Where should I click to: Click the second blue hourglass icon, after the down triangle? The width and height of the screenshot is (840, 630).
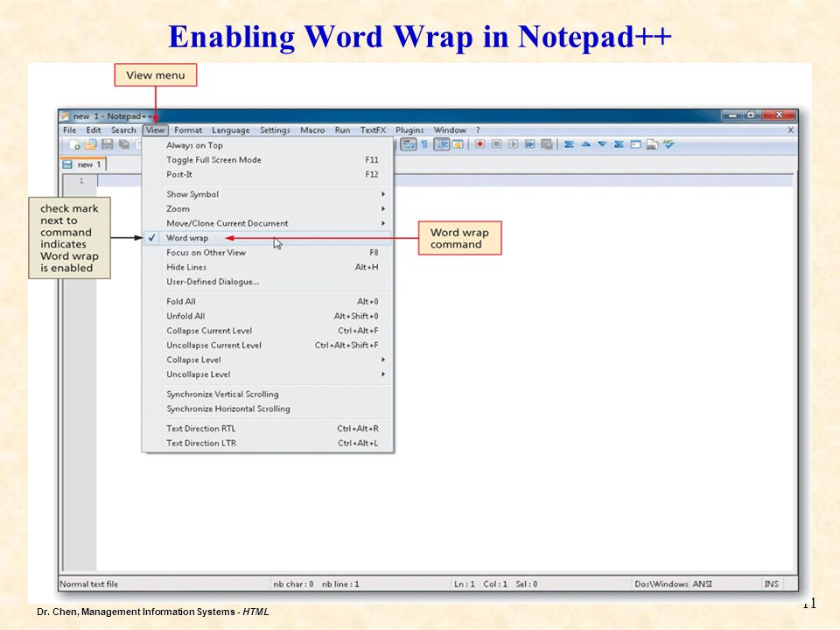pos(619,144)
